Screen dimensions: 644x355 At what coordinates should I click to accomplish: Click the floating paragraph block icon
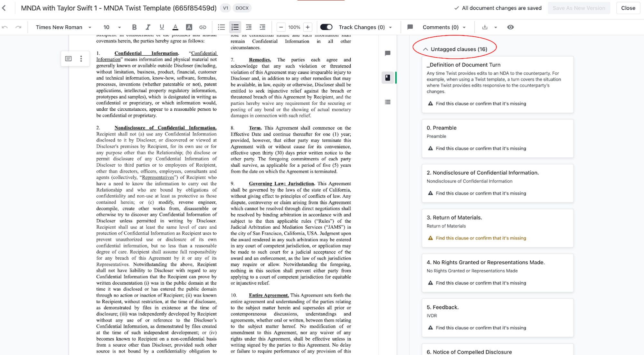tap(68, 59)
